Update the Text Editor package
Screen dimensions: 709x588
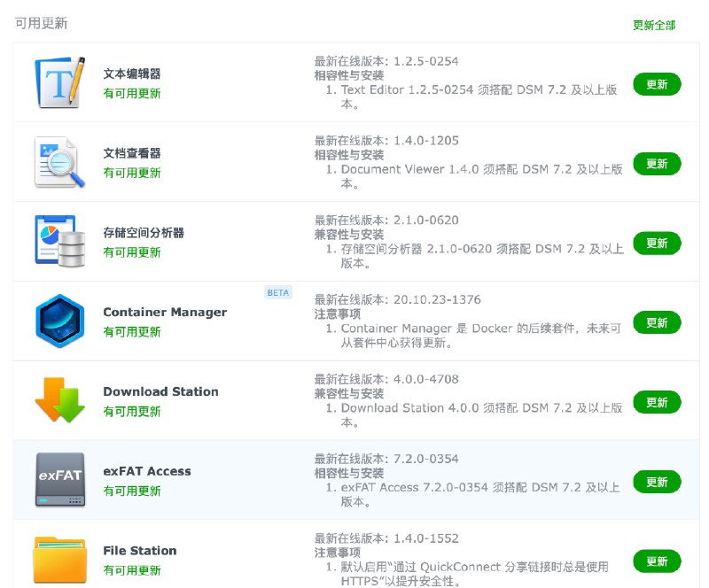657,84
